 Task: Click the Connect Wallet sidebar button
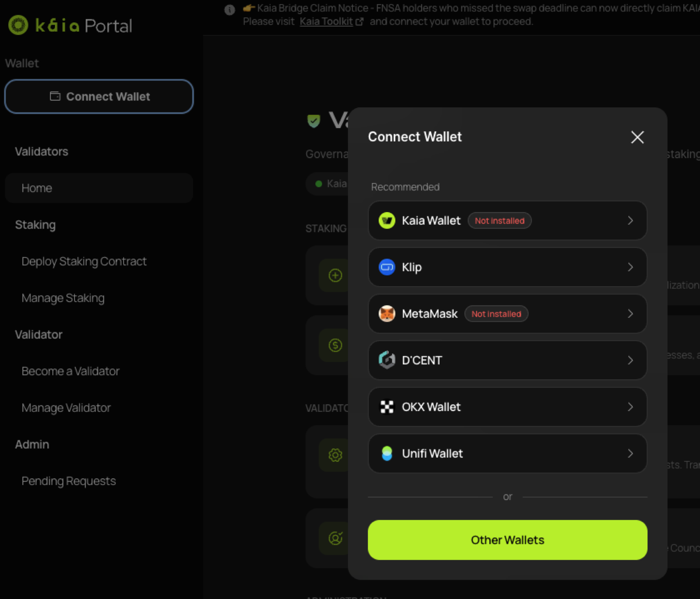tap(99, 96)
